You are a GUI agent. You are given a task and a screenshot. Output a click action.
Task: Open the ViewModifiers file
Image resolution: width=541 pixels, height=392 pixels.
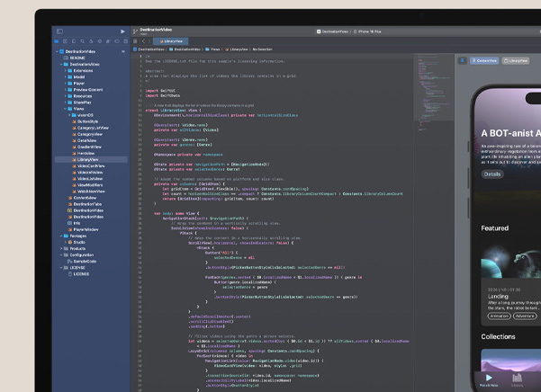point(87,185)
